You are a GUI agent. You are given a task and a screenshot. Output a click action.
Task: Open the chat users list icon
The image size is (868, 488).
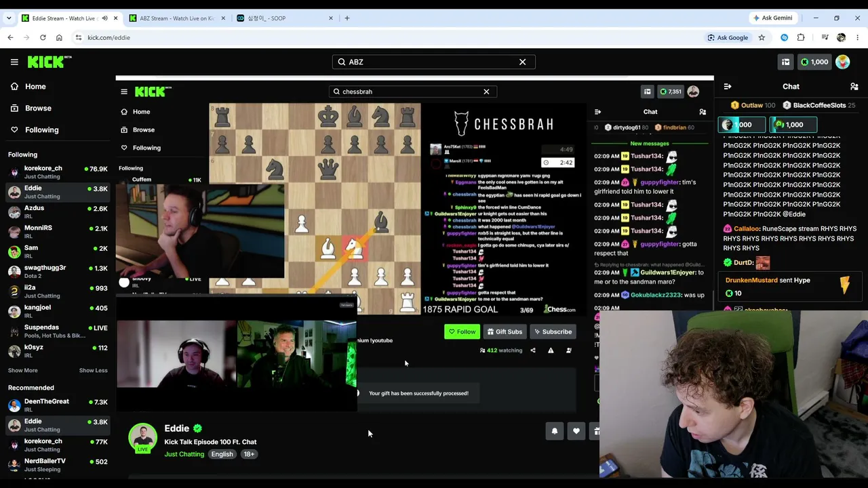(854, 87)
